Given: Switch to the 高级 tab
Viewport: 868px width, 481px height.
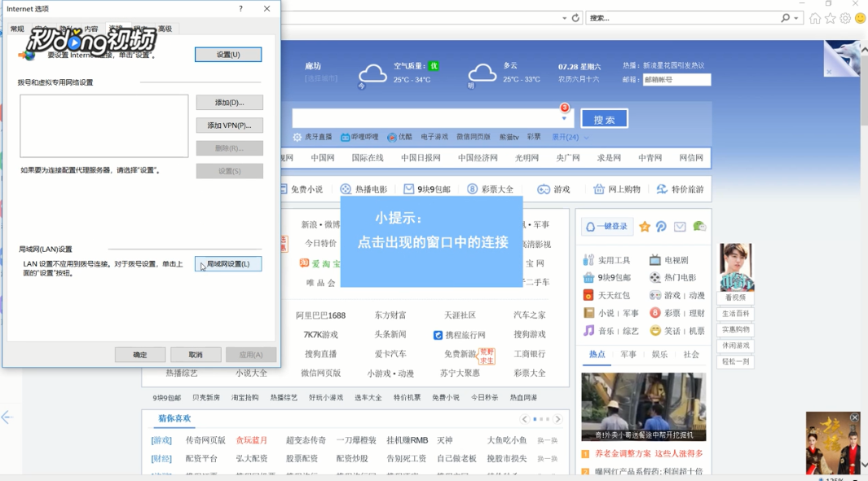Looking at the screenshot, I should coord(165,29).
